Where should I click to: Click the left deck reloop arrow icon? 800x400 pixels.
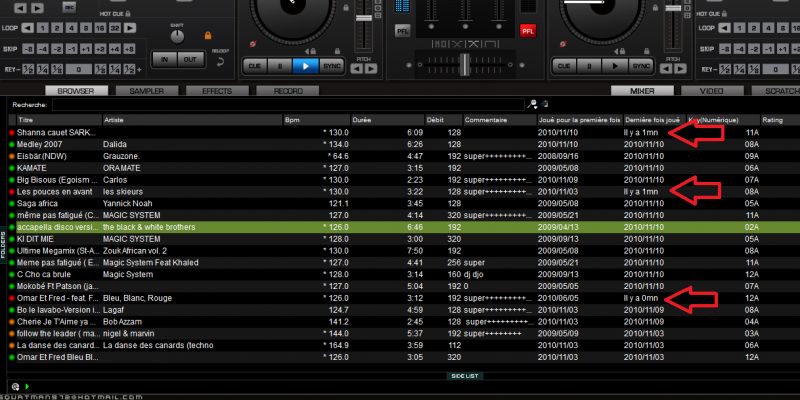[220, 59]
